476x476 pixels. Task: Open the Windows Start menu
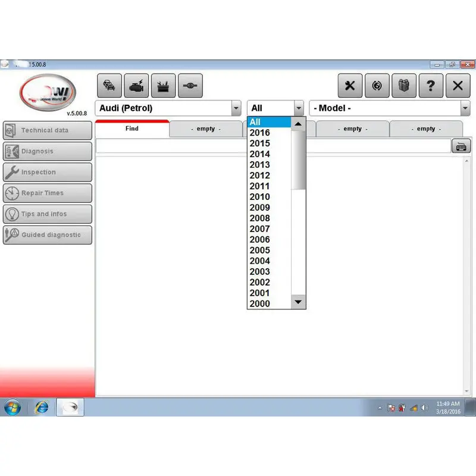point(12,407)
